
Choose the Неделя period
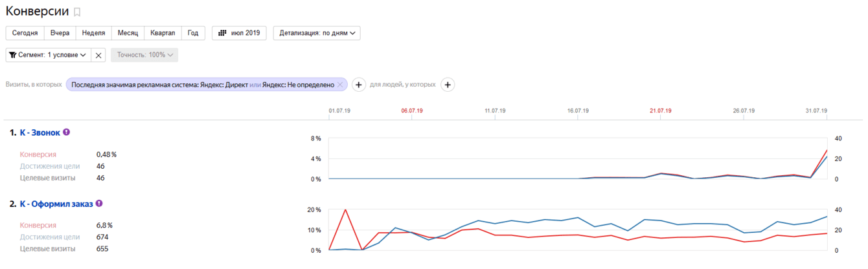(x=93, y=33)
